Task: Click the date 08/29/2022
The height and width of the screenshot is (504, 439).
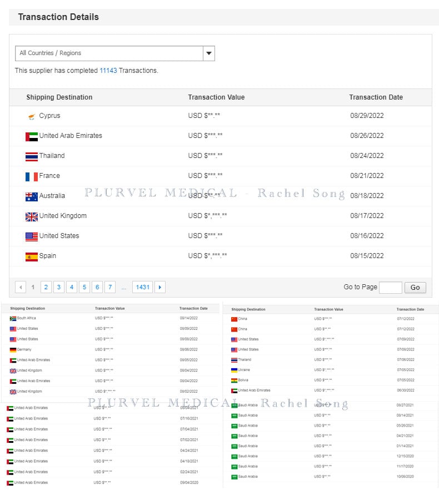Action: pos(367,116)
